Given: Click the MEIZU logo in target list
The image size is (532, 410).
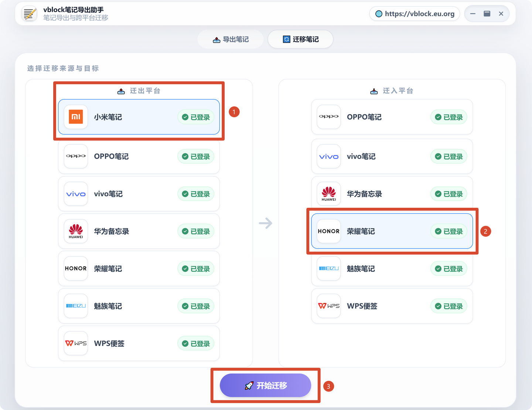Looking at the screenshot, I should (x=329, y=268).
